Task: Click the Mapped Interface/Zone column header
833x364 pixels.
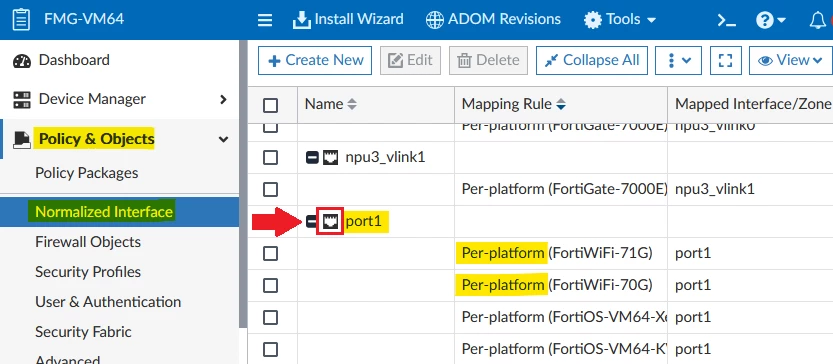Action: [752, 104]
